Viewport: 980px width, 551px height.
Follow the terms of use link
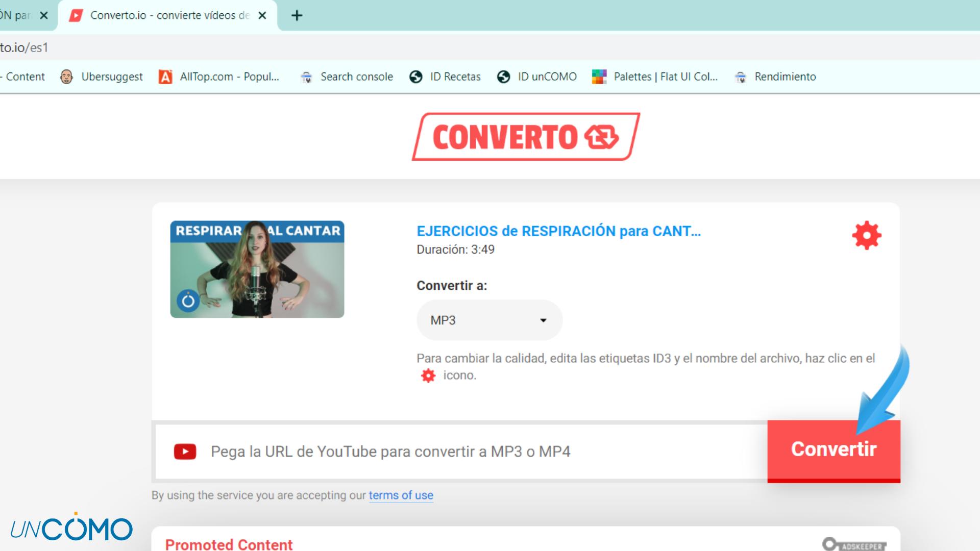pyautogui.click(x=401, y=495)
